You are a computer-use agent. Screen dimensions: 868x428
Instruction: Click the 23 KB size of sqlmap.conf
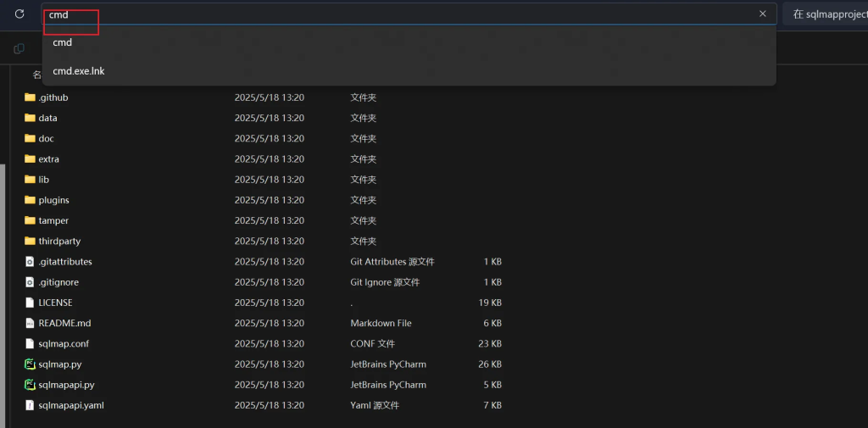(x=490, y=344)
